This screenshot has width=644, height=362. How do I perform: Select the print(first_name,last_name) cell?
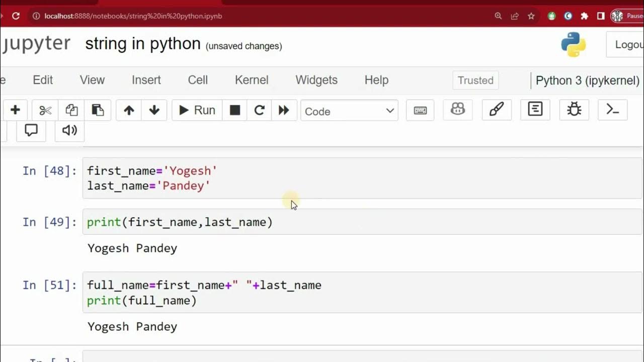(362, 222)
